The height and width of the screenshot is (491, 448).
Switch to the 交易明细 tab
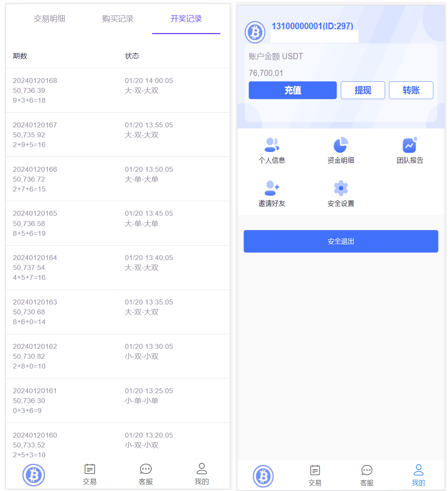(50, 19)
